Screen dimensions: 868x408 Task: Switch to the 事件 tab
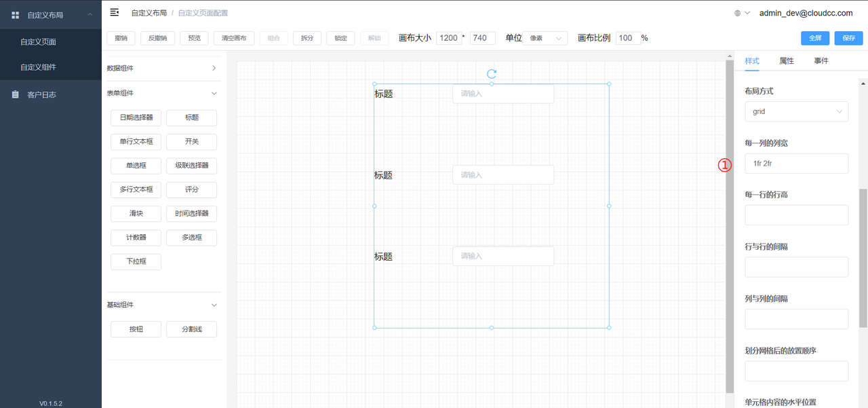tap(821, 61)
